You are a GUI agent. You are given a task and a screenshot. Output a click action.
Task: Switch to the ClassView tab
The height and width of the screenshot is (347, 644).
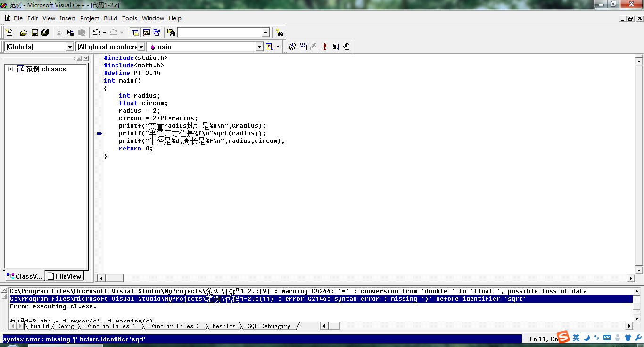25,276
